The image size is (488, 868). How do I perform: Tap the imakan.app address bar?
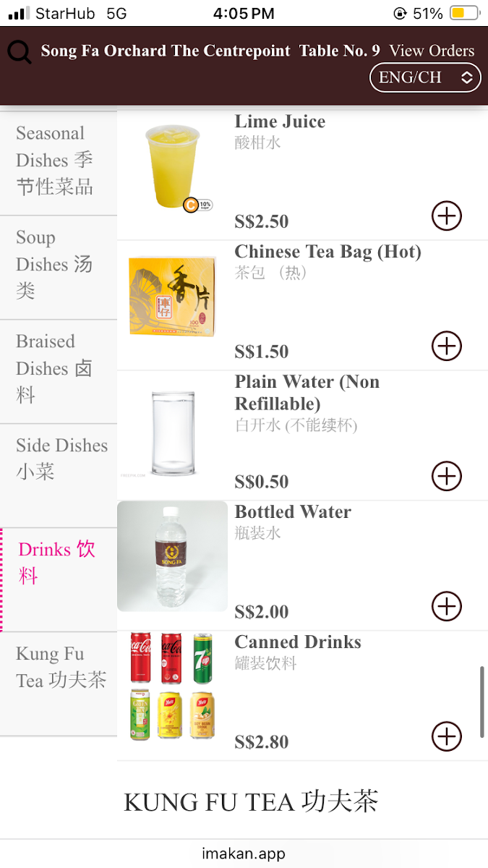coord(244,854)
